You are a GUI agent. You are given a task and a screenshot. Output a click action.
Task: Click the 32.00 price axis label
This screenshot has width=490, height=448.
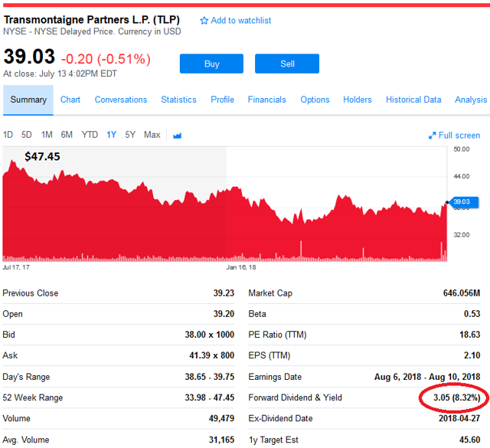coord(462,235)
